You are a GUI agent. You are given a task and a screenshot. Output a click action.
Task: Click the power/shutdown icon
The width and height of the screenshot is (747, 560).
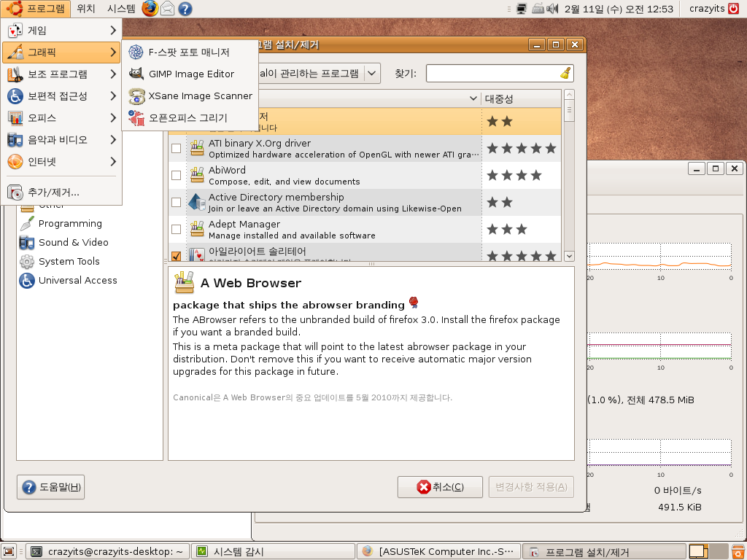tap(734, 9)
